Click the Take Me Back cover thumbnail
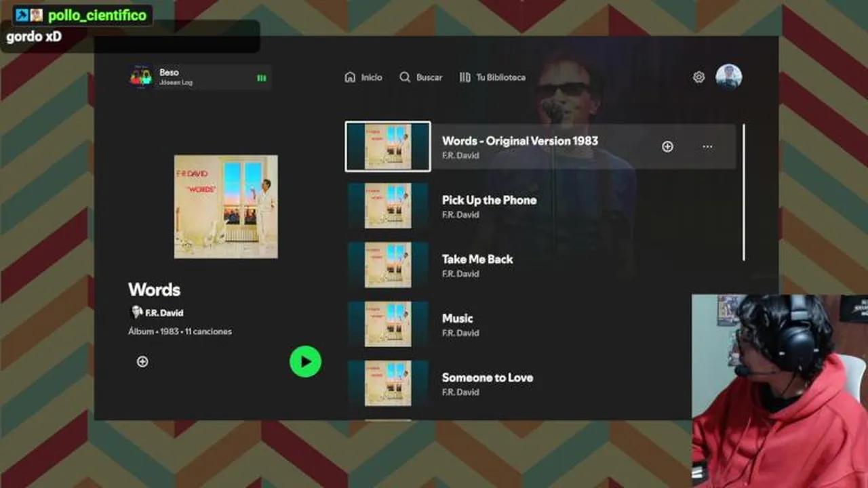 [x=388, y=264]
